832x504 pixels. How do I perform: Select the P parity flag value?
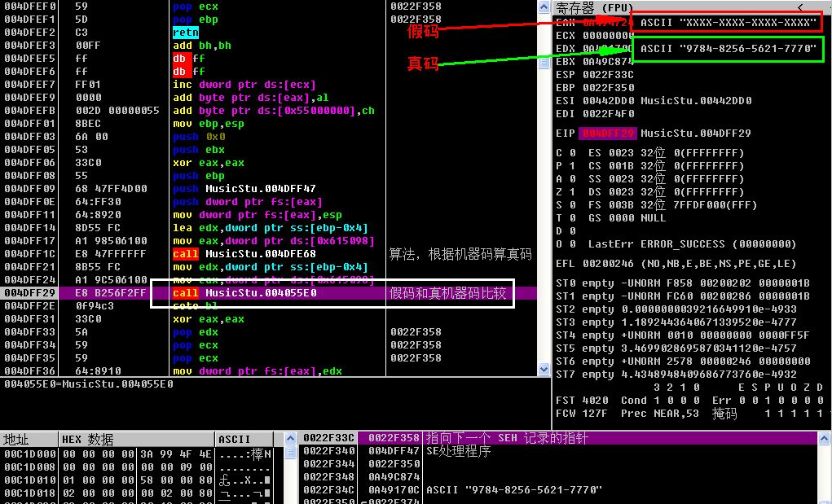point(573,166)
